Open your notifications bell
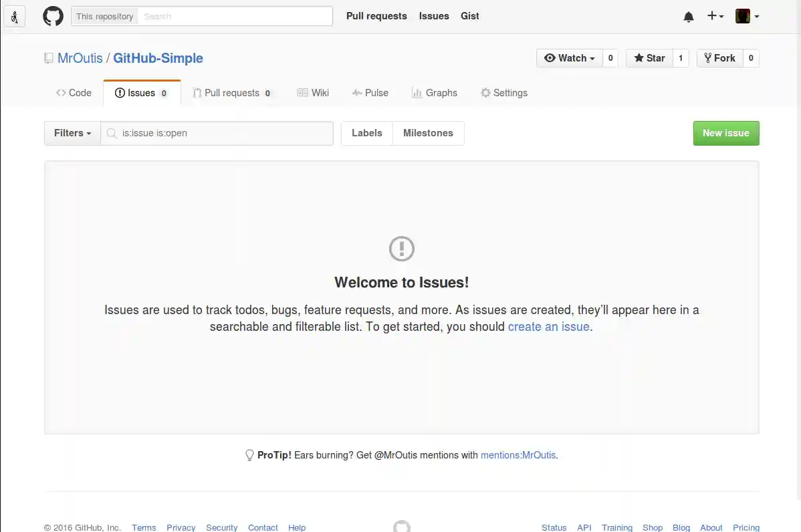Screen dimensions: 801x532 (688, 16)
